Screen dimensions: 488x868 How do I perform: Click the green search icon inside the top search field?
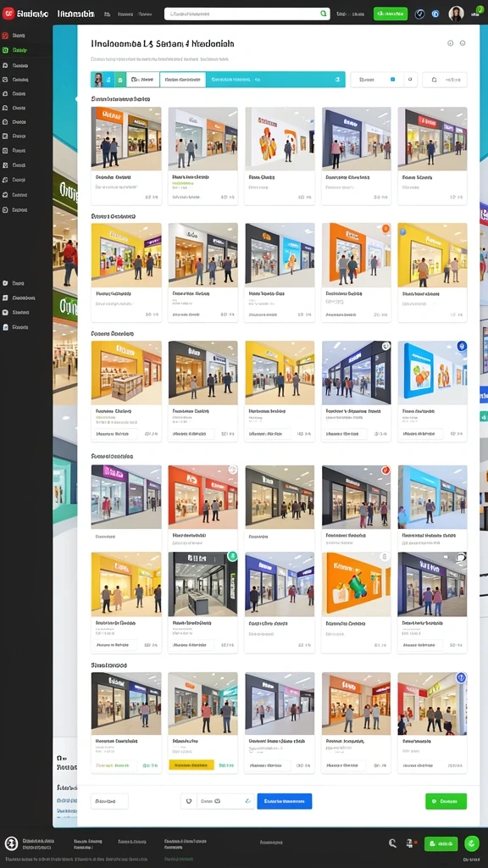(x=324, y=14)
